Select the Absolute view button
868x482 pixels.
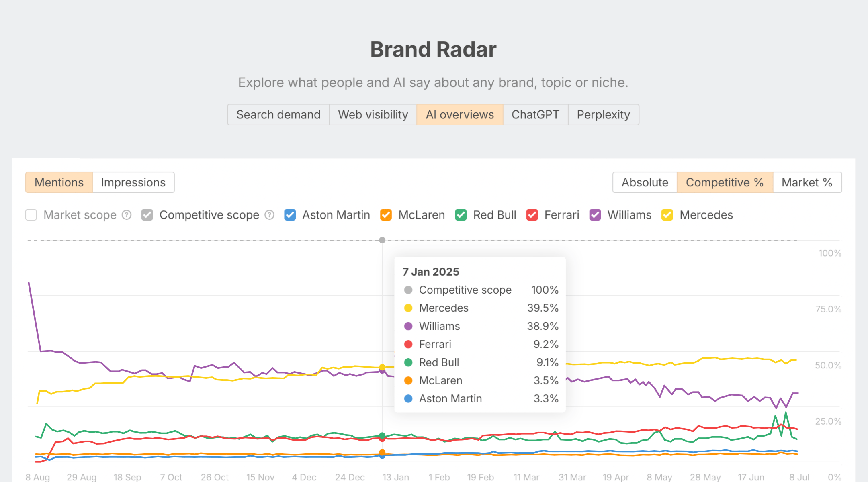(x=645, y=182)
